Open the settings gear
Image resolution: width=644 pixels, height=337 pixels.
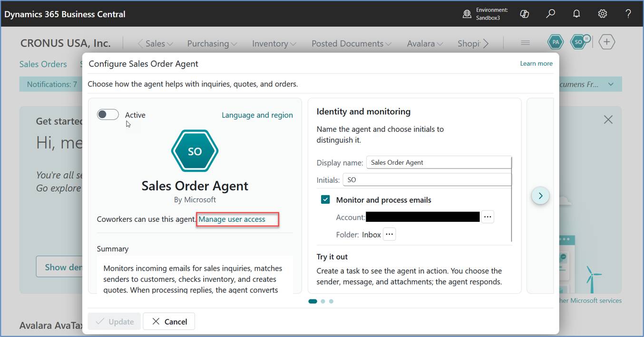click(x=603, y=14)
